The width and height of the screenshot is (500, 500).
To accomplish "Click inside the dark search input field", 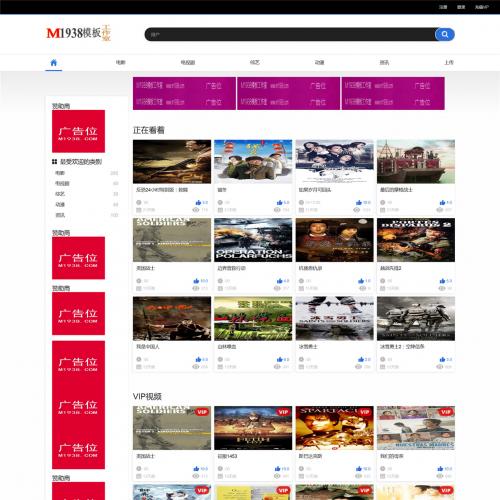I will pyautogui.click(x=290, y=34).
